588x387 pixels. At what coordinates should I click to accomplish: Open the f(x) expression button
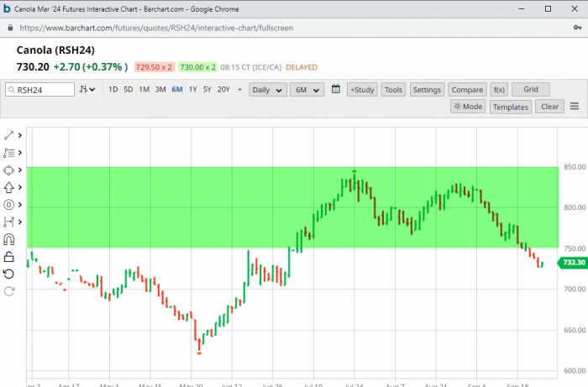point(499,90)
